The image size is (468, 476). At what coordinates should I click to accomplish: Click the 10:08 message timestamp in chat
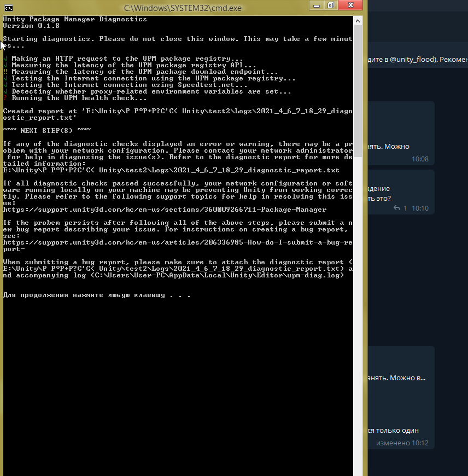pyautogui.click(x=420, y=159)
